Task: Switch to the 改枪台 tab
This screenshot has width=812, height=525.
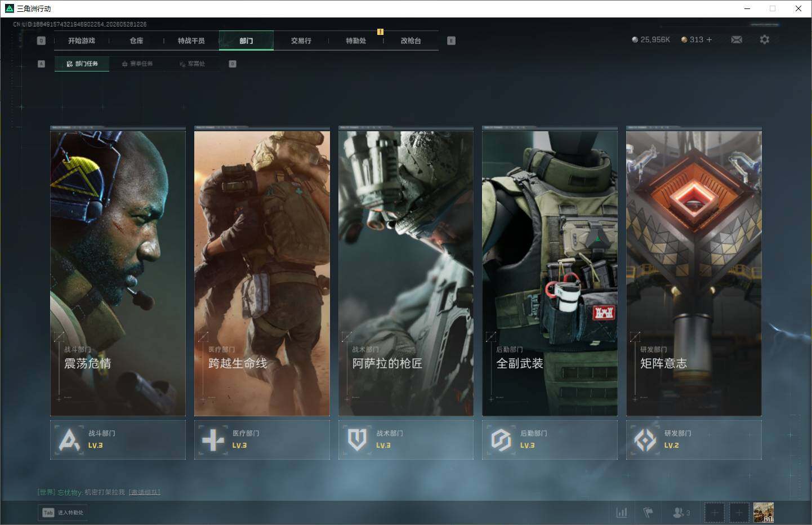Action: coord(411,41)
